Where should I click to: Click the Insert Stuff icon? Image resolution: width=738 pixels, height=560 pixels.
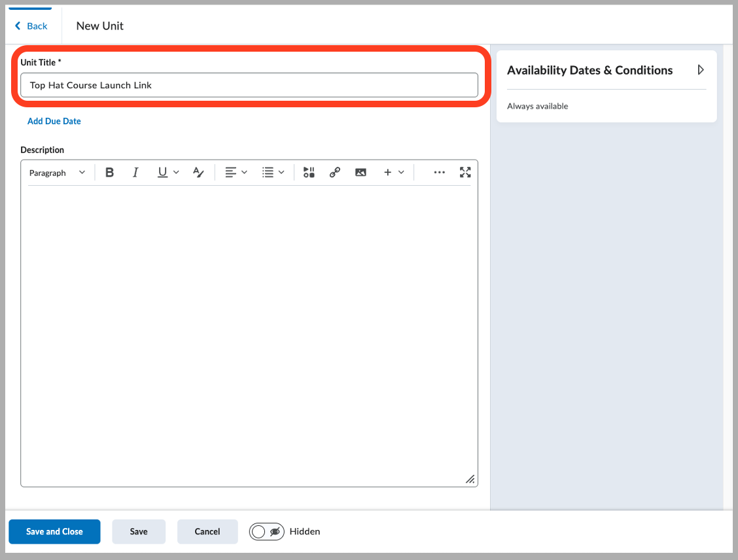(x=308, y=172)
